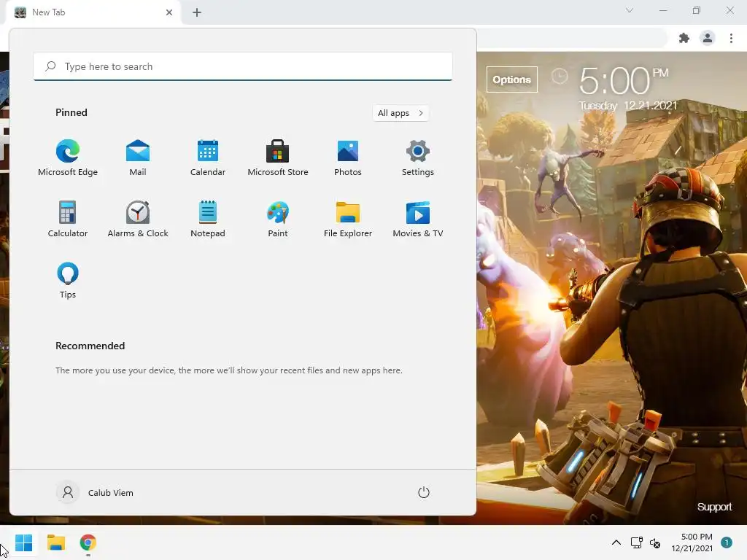Open Microsoft Edge from pinned apps
The image size is (747, 560).
[x=68, y=158]
